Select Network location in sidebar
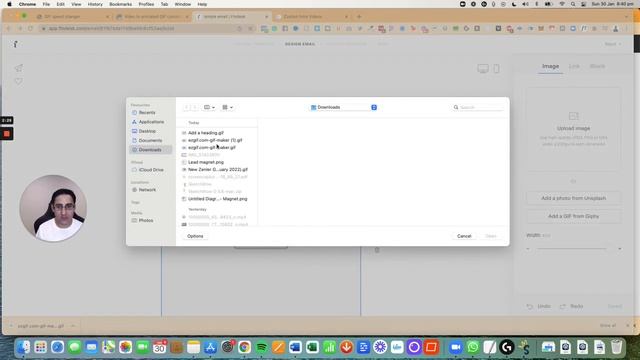 point(147,190)
